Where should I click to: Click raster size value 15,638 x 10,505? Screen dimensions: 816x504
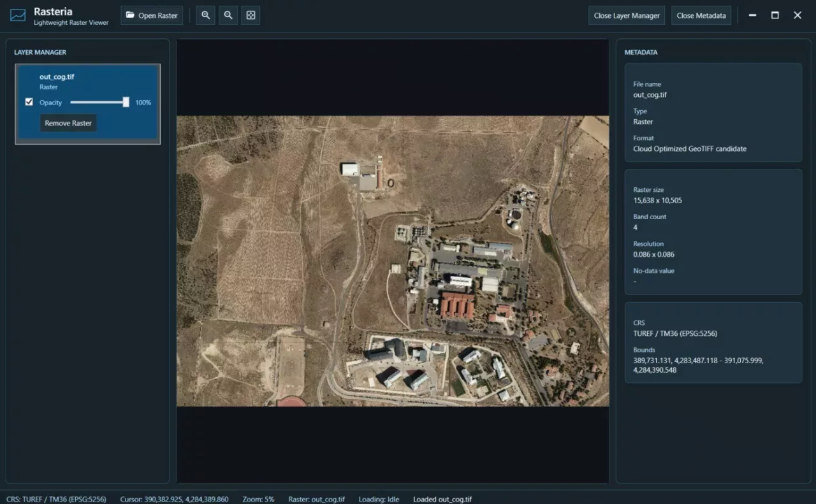click(x=658, y=200)
